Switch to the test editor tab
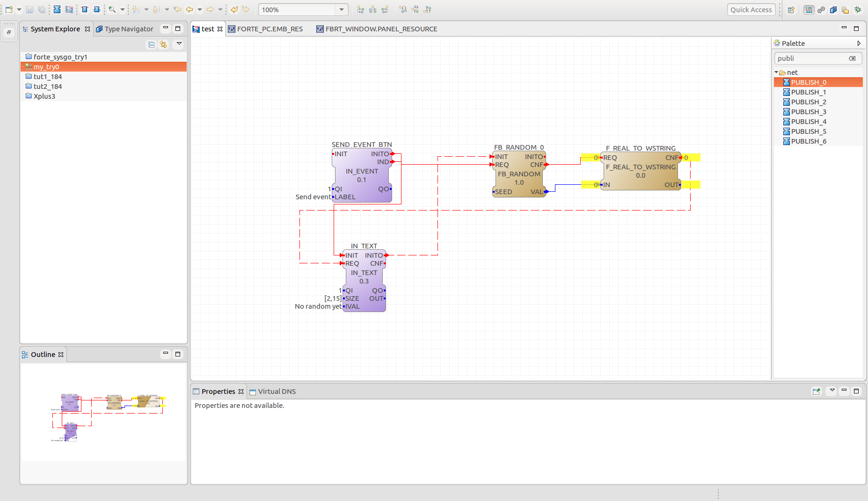The height and width of the screenshot is (501, 868). 208,29
